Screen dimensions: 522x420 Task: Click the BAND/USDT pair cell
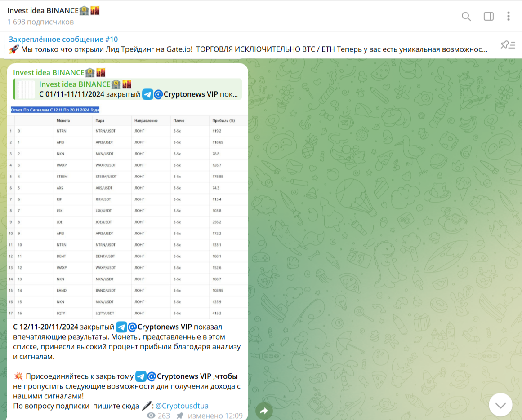[x=105, y=291]
